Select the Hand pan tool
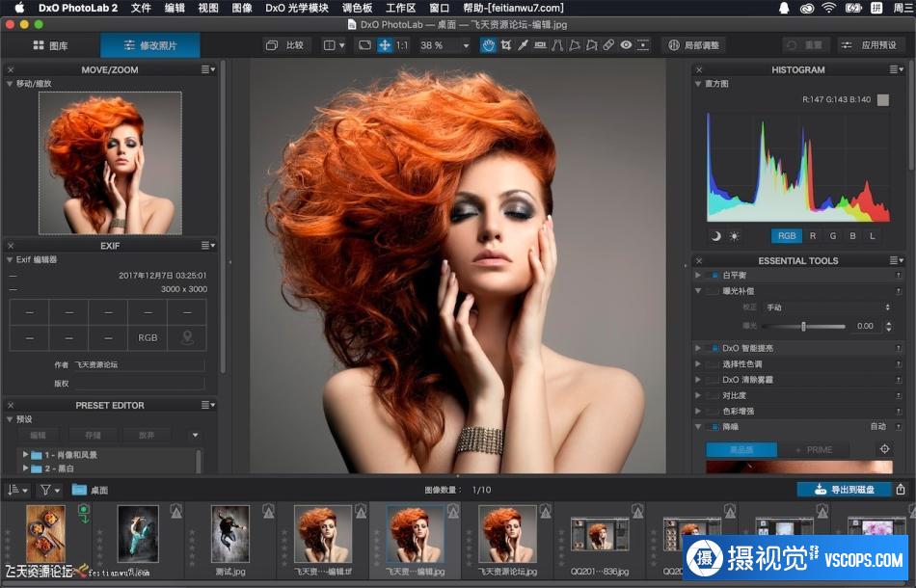 [x=489, y=45]
